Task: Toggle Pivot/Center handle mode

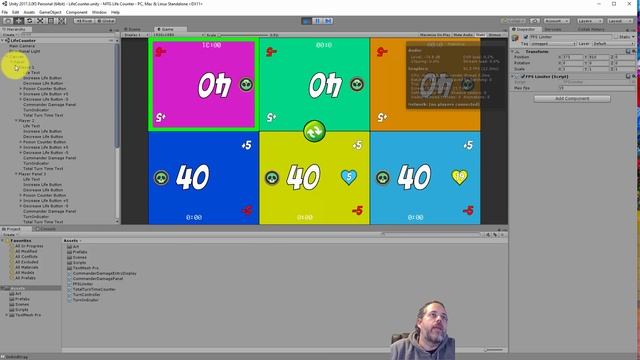Action: click(84, 20)
